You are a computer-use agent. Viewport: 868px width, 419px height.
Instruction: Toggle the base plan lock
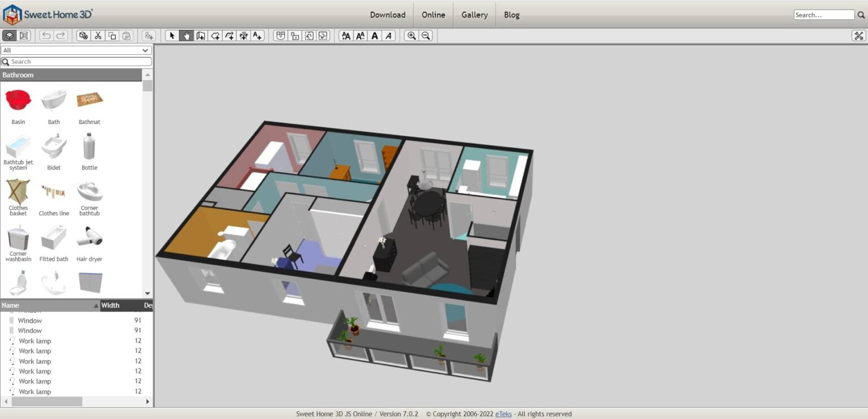click(x=294, y=35)
